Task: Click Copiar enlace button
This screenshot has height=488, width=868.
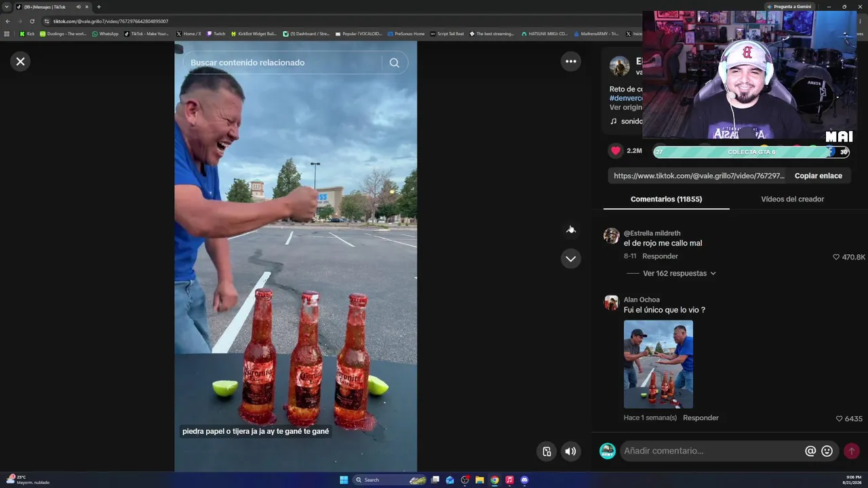Action: pyautogui.click(x=818, y=176)
